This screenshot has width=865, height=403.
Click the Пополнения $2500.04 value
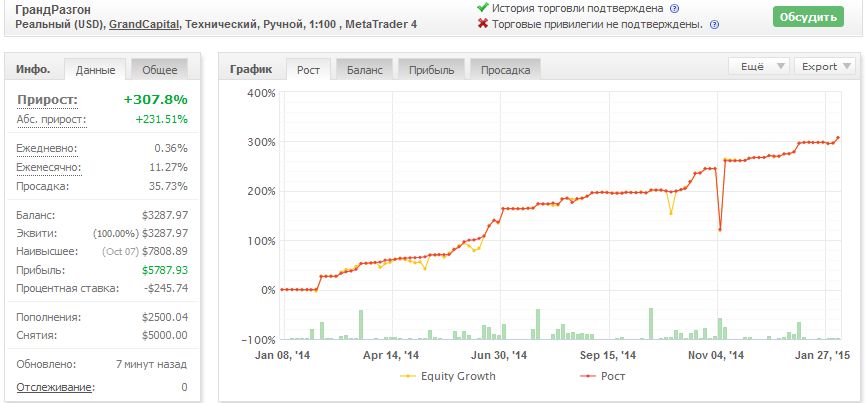click(165, 318)
